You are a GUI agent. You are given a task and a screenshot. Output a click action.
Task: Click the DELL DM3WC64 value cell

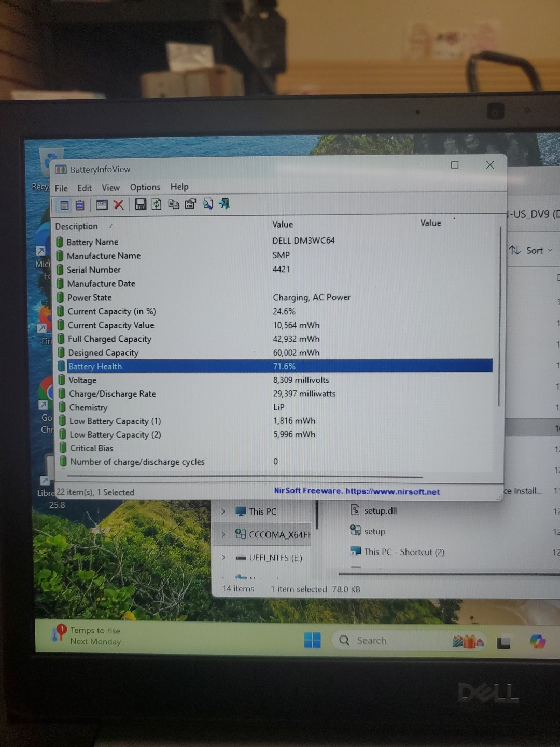click(x=304, y=241)
